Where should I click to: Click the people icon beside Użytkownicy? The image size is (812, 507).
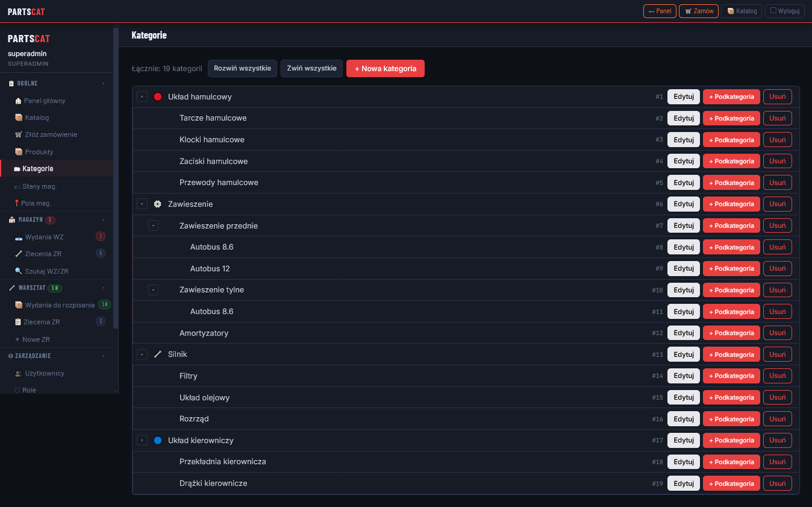(x=18, y=373)
